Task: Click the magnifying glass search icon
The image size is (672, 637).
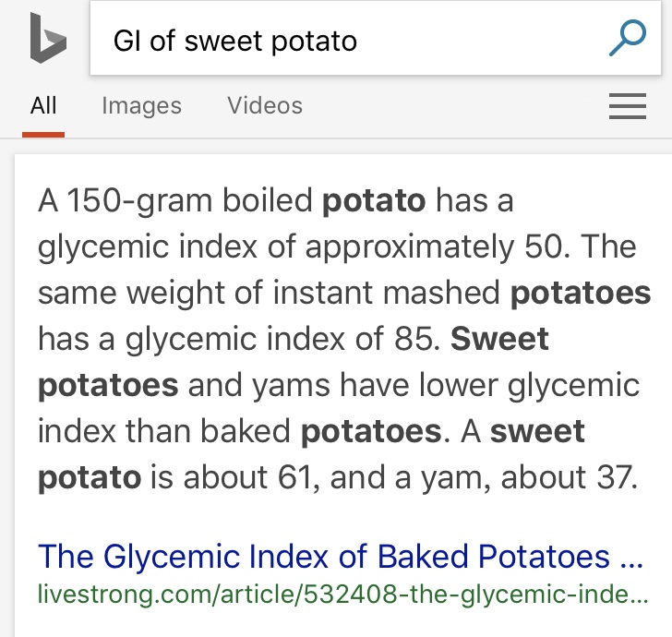Action: [x=628, y=39]
